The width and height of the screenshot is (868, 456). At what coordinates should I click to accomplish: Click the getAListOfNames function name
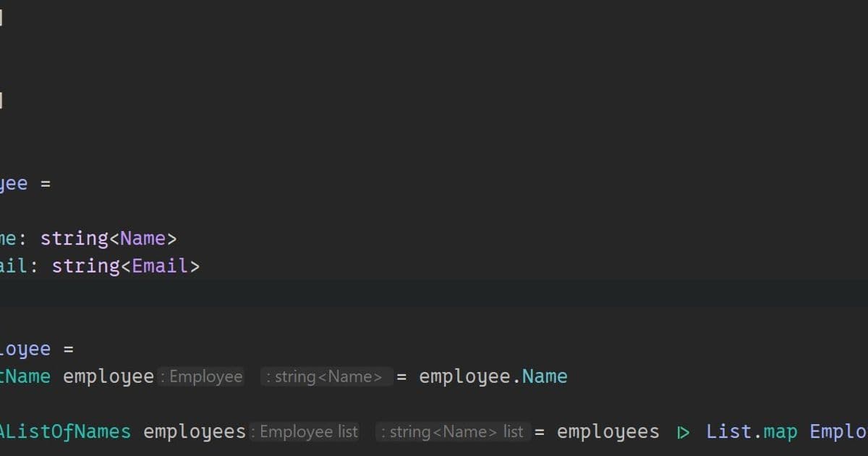tap(65, 431)
